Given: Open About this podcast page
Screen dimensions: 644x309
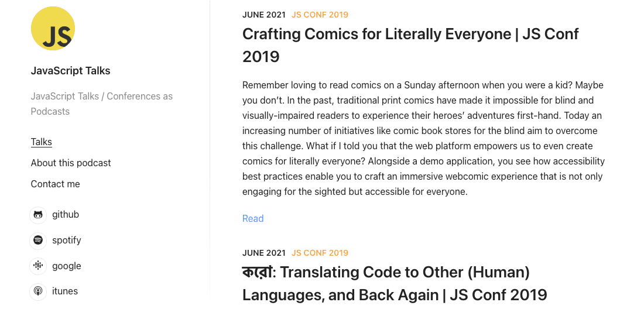Looking at the screenshot, I should (x=71, y=163).
